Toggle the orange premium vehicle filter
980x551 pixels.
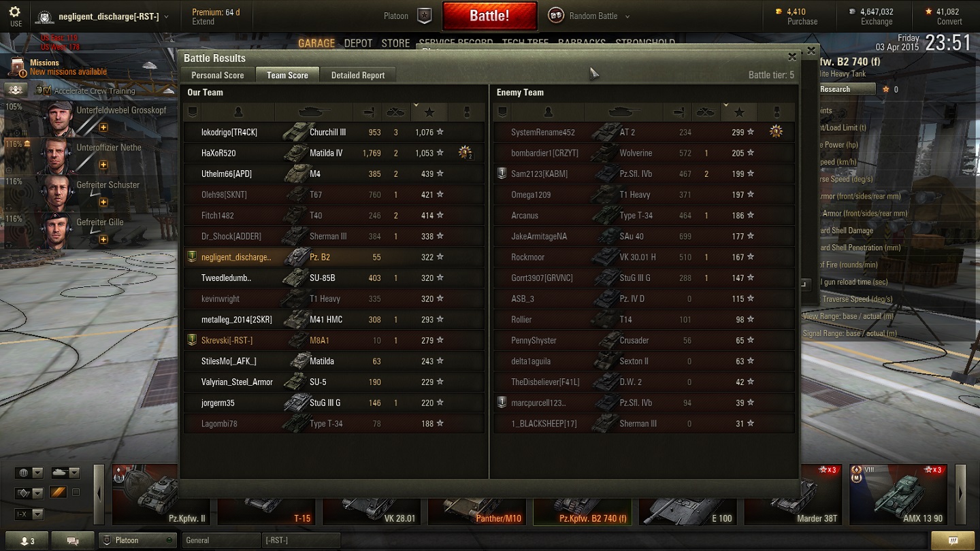pyautogui.click(x=58, y=492)
